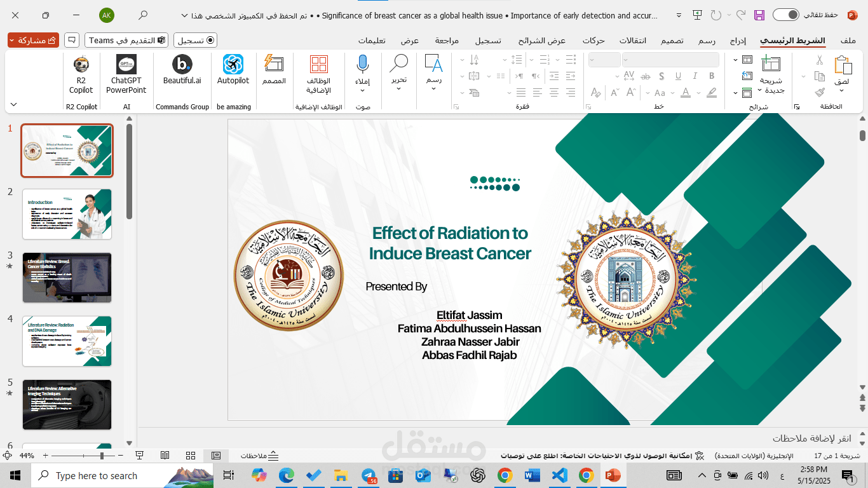Open Slide Sorter view in status bar

coord(191,456)
